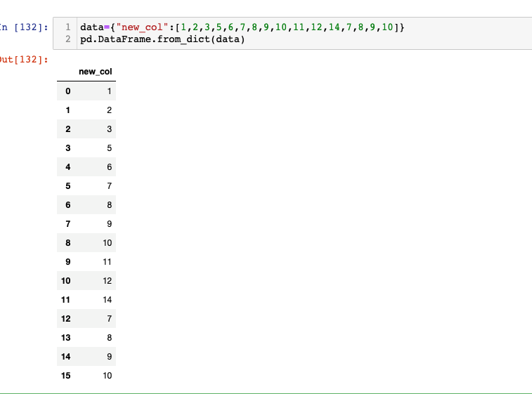
Task: Click the cell with value 5 in row 3
Action: point(109,148)
